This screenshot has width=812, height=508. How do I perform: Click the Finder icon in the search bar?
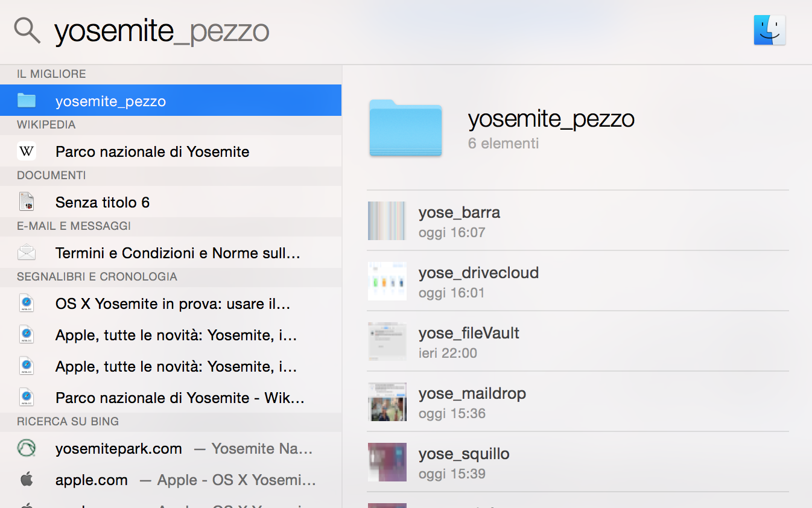(x=769, y=30)
